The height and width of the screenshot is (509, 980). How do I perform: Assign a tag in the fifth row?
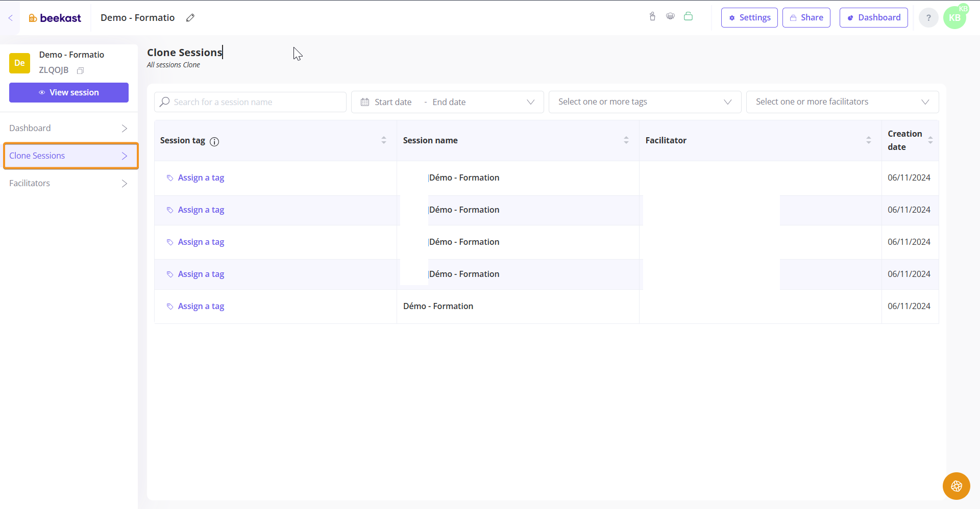[x=201, y=306]
